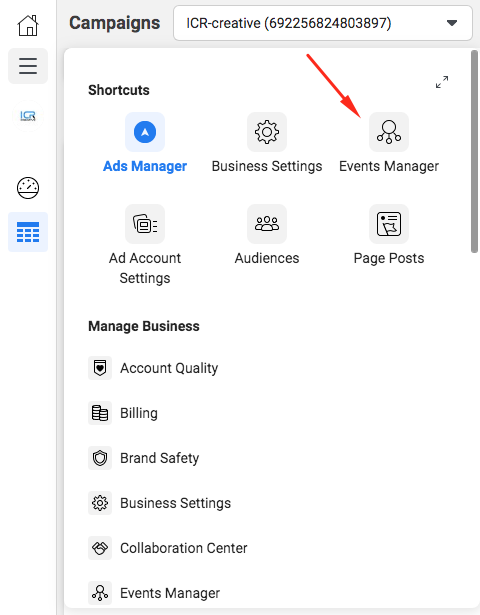The image size is (480, 615).
Task: Expand the menu with the expand arrows icon
Action: [x=442, y=82]
